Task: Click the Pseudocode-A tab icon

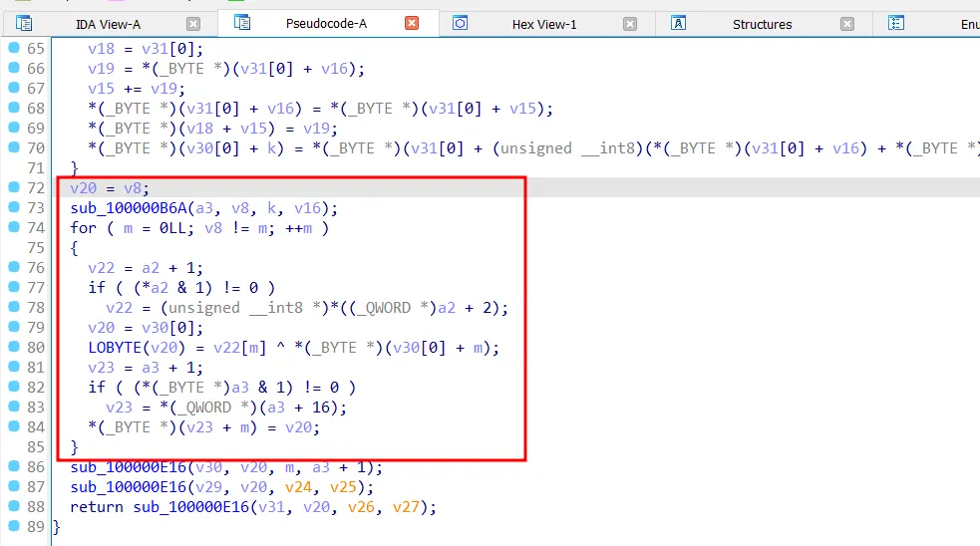Action: click(x=241, y=22)
